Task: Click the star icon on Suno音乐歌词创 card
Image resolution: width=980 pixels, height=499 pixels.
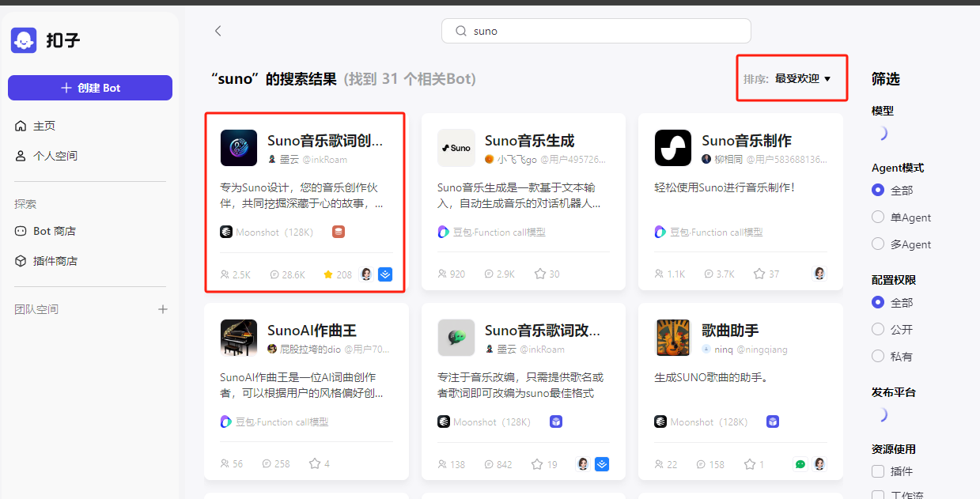Action: [327, 274]
